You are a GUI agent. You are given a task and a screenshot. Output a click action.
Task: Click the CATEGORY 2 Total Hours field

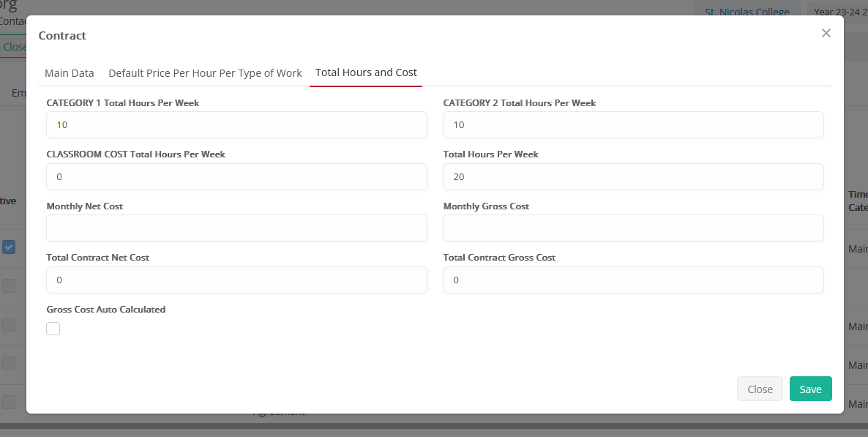(633, 125)
